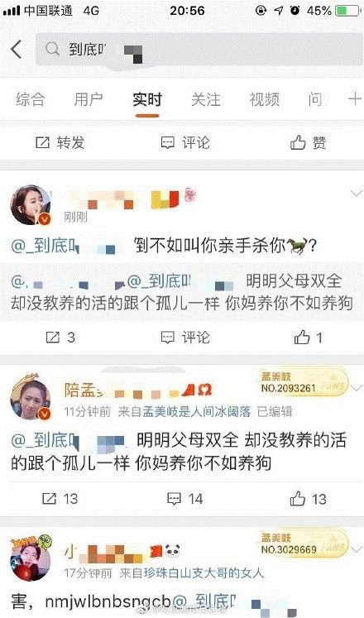Screen dimensions: 364x618
Task: Expand chevron beside NO.3029669 fan badge
Action: 356,549
